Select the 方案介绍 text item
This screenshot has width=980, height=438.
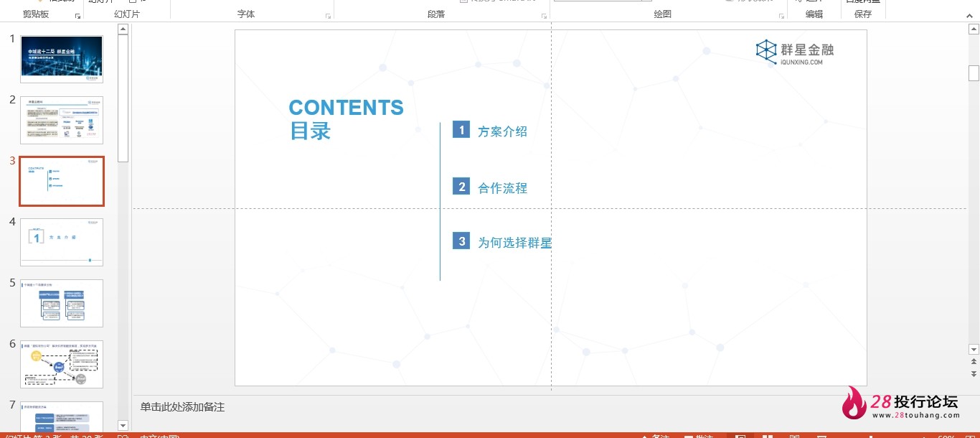pyautogui.click(x=502, y=131)
